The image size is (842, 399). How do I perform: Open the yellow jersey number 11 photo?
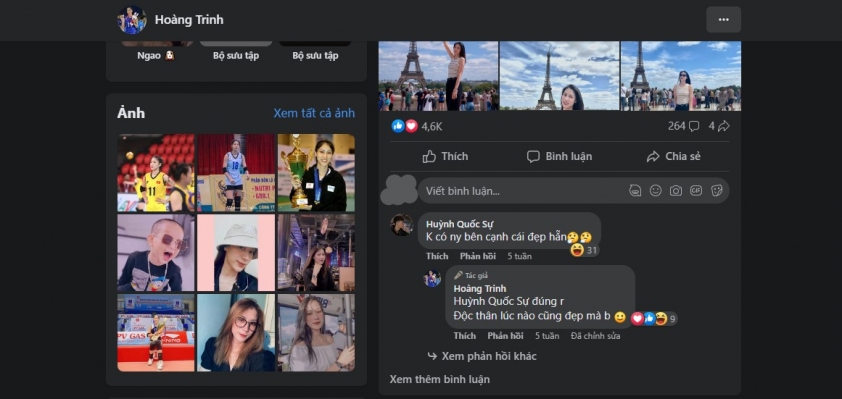pos(156,172)
